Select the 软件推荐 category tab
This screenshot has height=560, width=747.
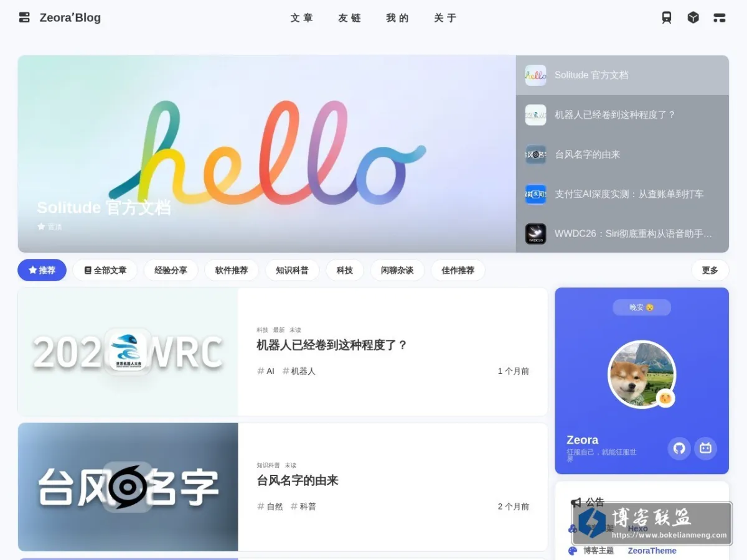point(232,270)
